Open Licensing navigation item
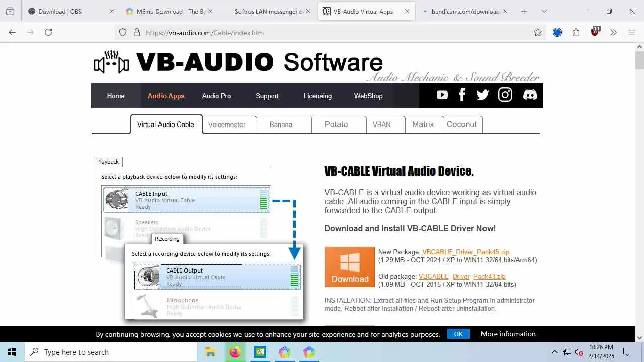644x362 pixels. [317, 96]
